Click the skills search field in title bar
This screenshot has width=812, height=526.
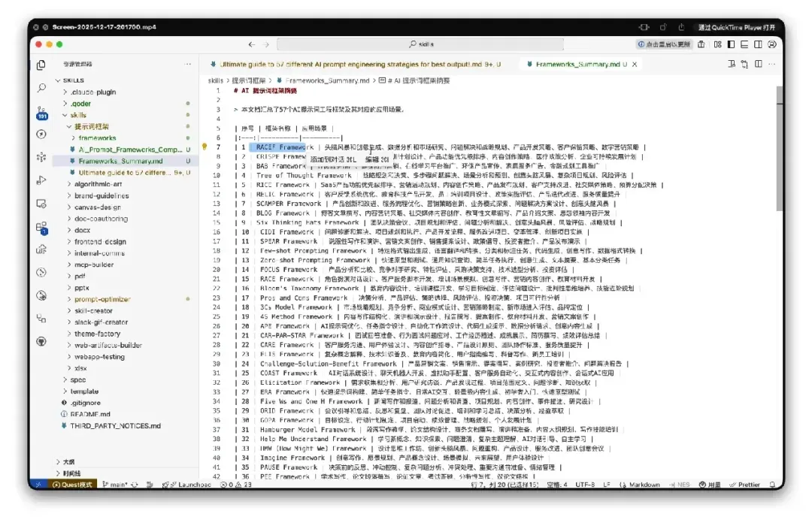pyautogui.click(x=420, y=44)
